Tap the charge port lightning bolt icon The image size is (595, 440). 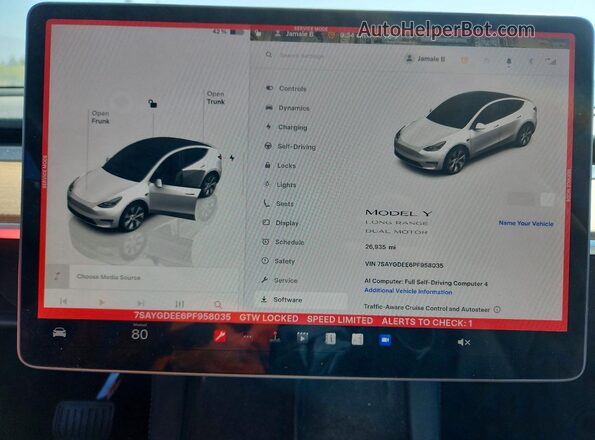(232, 158)
